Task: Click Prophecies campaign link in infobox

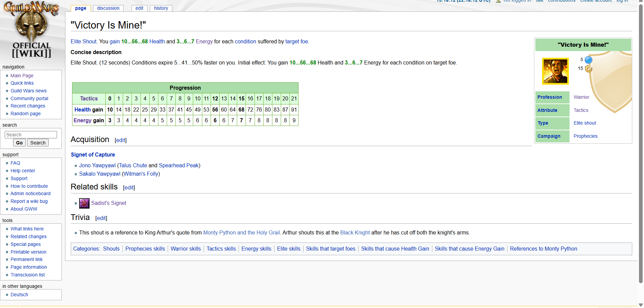Action: (585, 136)
